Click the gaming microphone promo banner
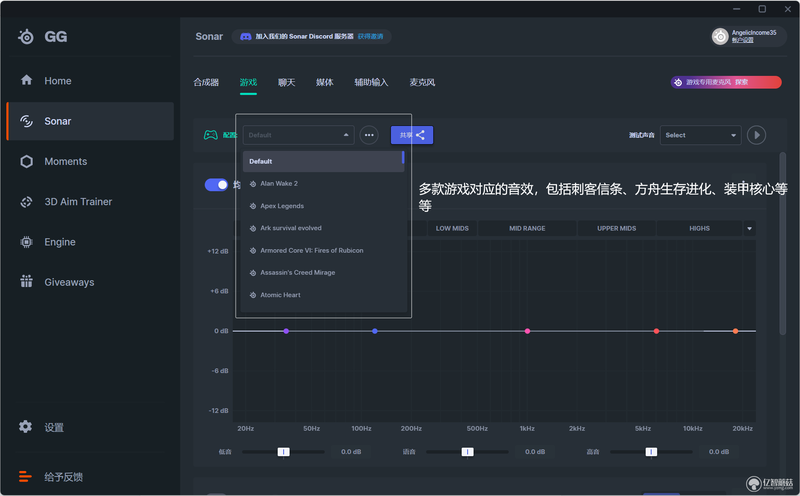 726,82
